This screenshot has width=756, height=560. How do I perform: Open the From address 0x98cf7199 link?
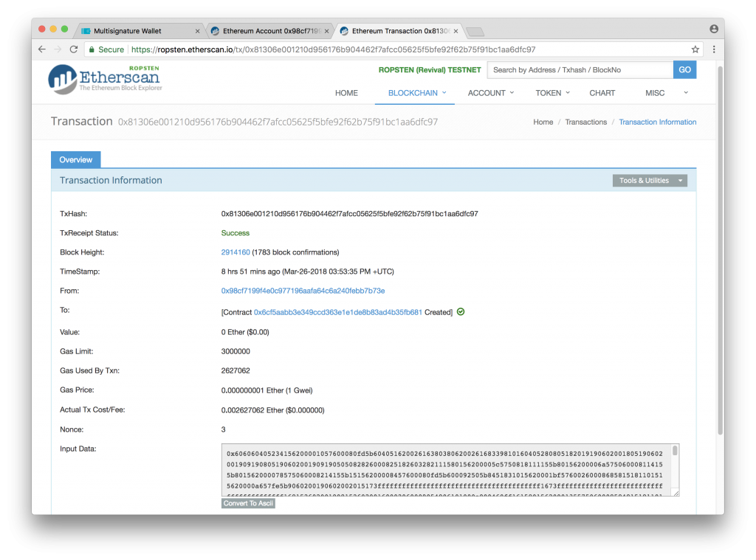click(303, 291)
